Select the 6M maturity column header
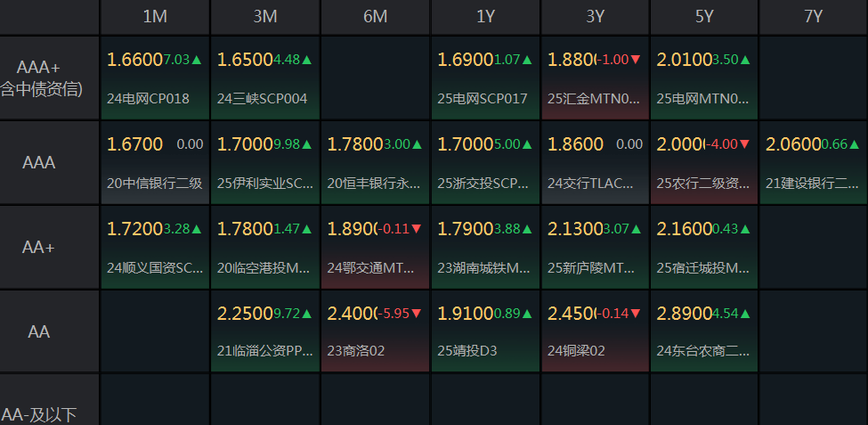The image size is (868, 425). (x=376, y=17)
